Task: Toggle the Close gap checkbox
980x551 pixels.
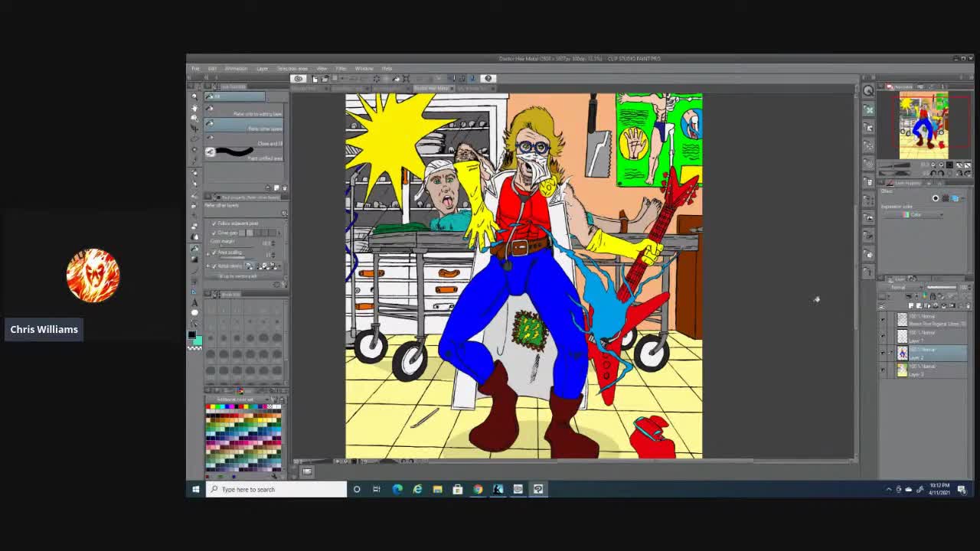Action: tap(214, 233)
